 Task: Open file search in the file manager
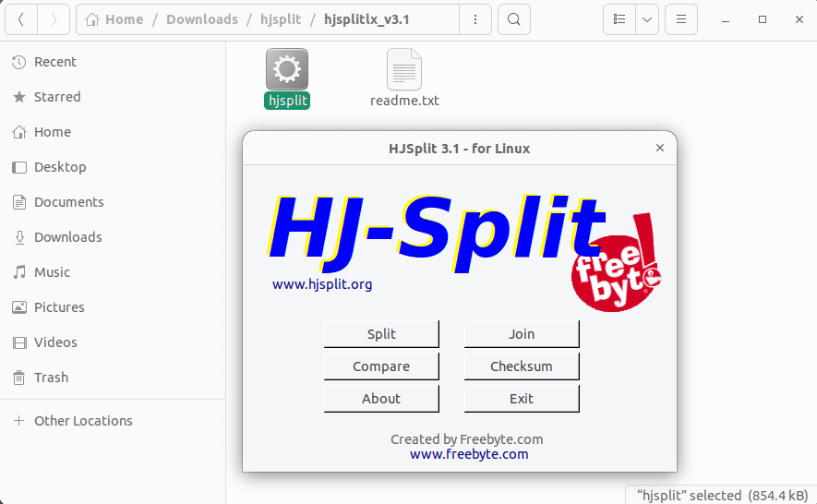pos(514,19)
